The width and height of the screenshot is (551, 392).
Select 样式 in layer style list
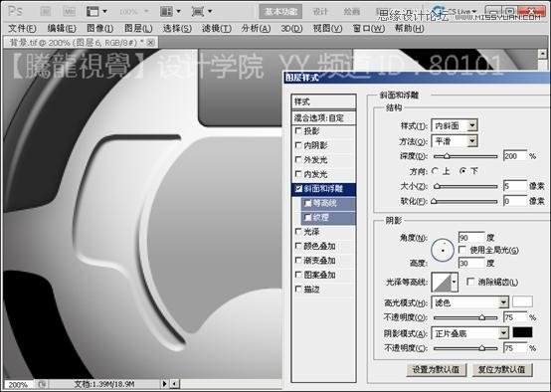(x=323, y=101)
